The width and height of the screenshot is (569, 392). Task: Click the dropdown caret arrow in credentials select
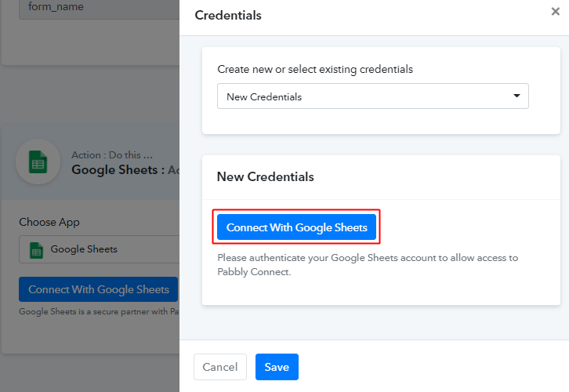coord(516,96)
